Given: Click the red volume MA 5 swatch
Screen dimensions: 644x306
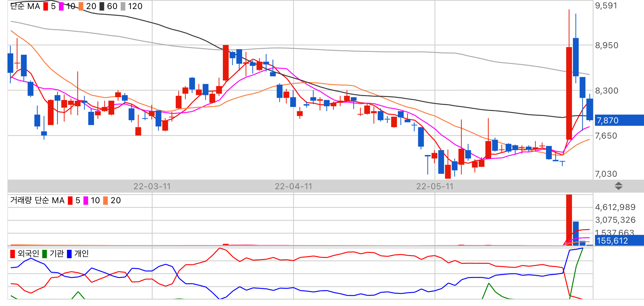Looking at the screenshot, I should 70,200.
